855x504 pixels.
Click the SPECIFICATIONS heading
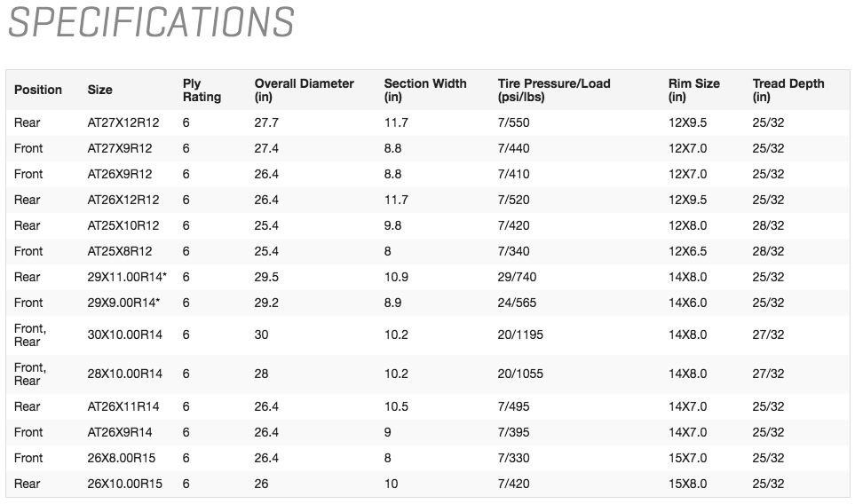tap(151, 22)
